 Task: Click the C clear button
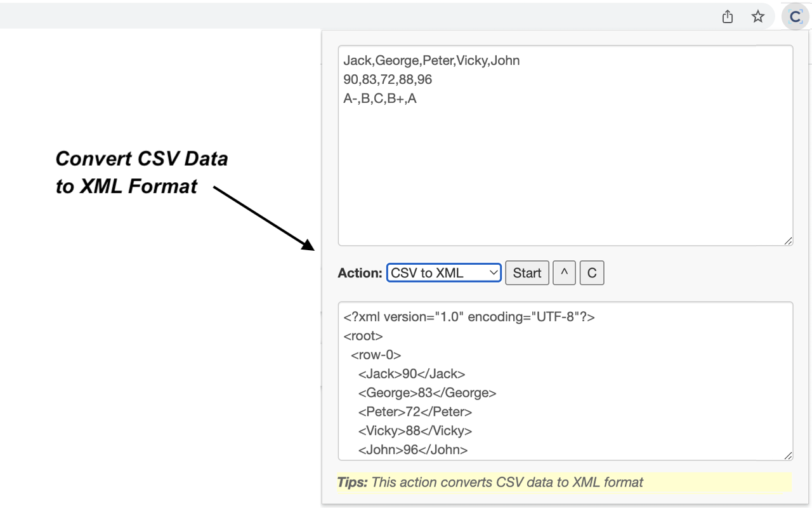tap(592, 273)
